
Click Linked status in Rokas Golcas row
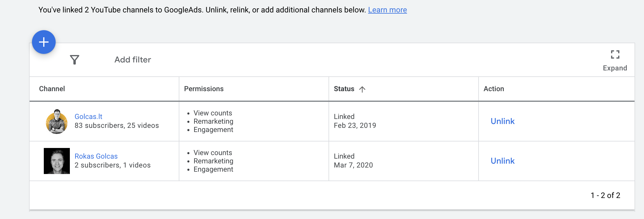(344, 156)
